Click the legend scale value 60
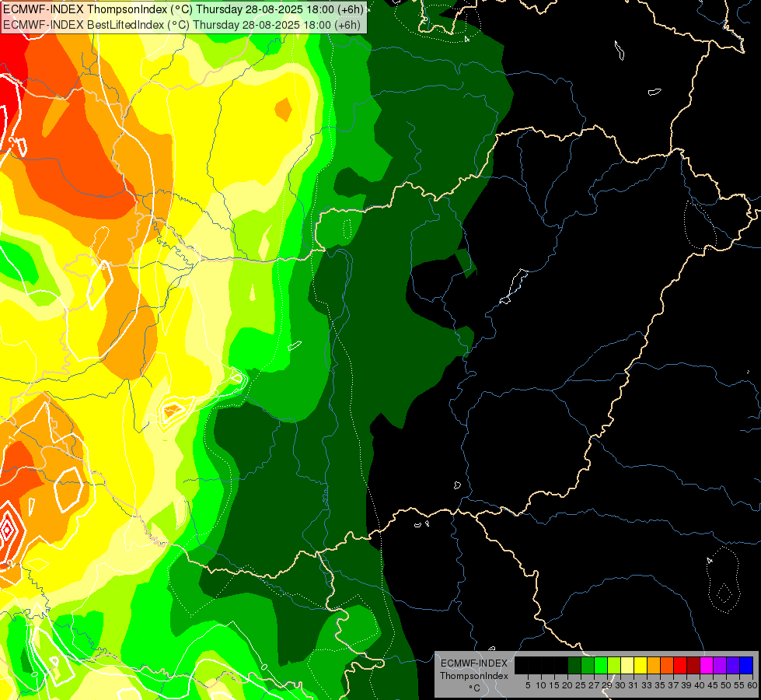 point(752,685)
